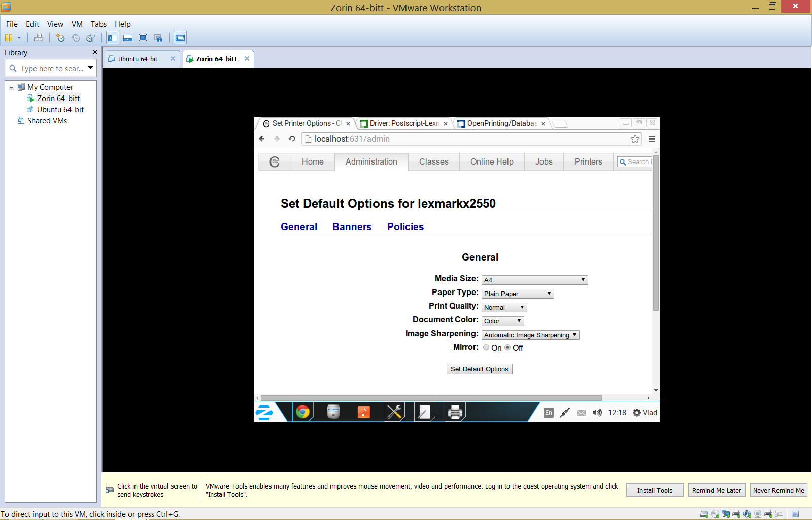The width and height of the screenshot is (812, 520).
Task: Open the printer app in Zorin taskbar
Action: pyautogui.click(x=455, y=412)
